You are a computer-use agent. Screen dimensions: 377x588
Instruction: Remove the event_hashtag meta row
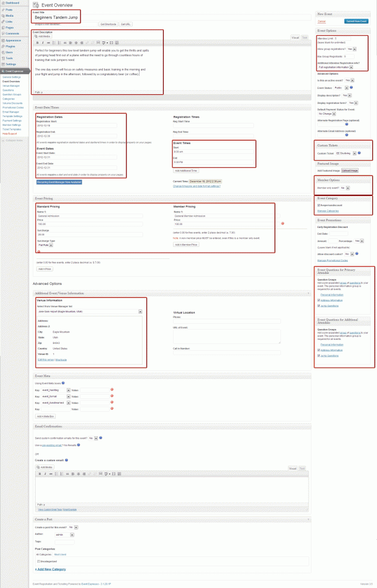[112, 390]
